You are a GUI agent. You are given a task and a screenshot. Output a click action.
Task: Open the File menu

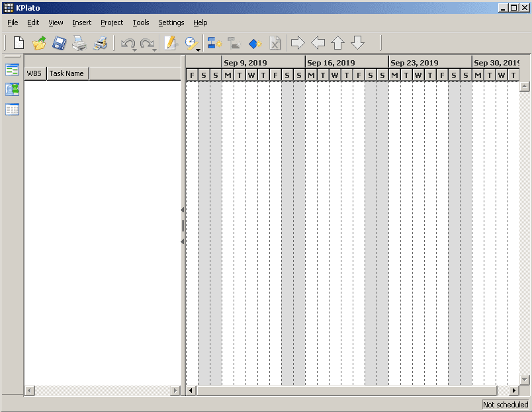point(13,22)
